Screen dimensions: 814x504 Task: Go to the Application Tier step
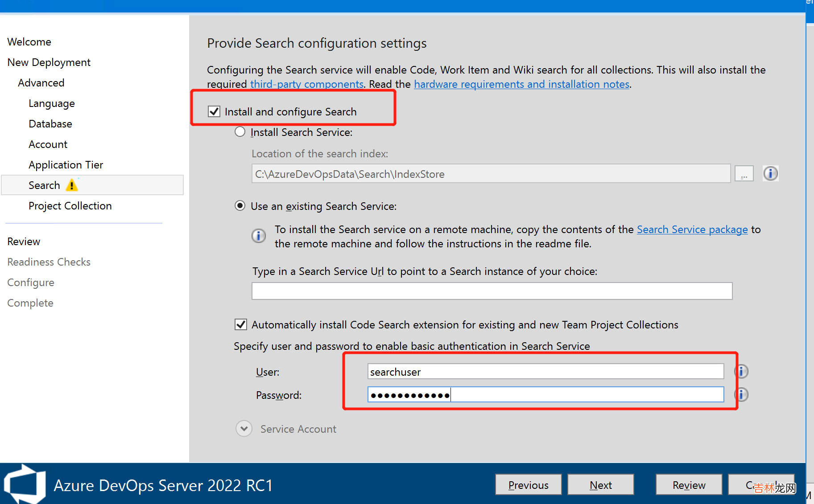(66, 165)
